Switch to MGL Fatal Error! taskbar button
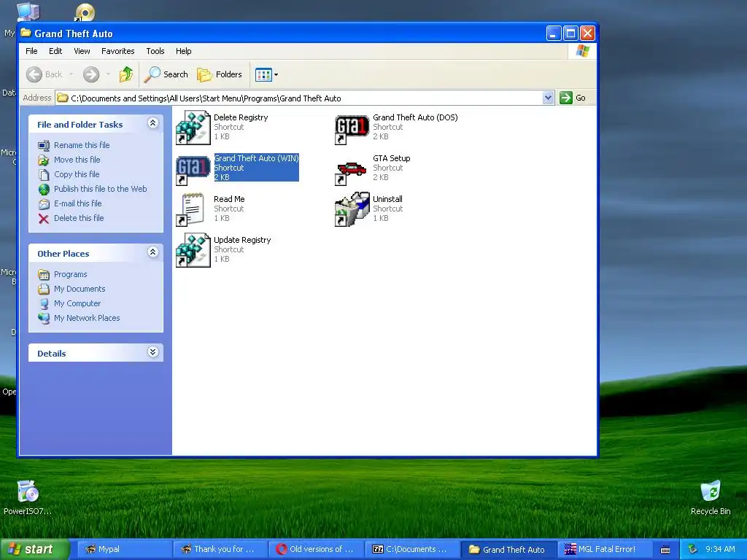 click(605, 549)
